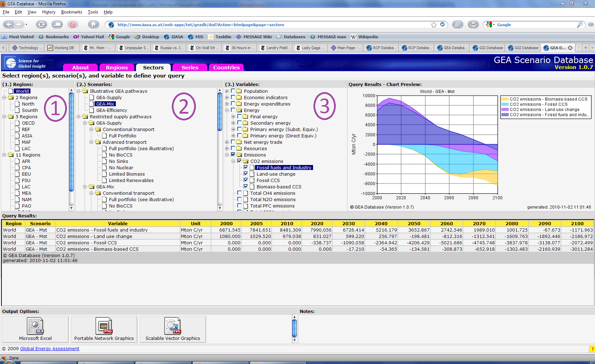This screenshot has height=364, width=595.
Task: Go to the browser Home icon
Action: pos(93,24)
